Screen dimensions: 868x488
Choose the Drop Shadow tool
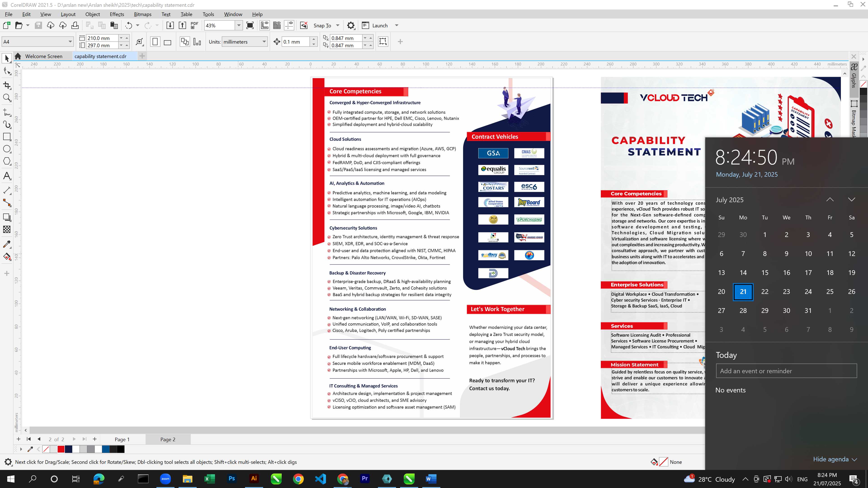pyautogui.click(x=7, y=218)
